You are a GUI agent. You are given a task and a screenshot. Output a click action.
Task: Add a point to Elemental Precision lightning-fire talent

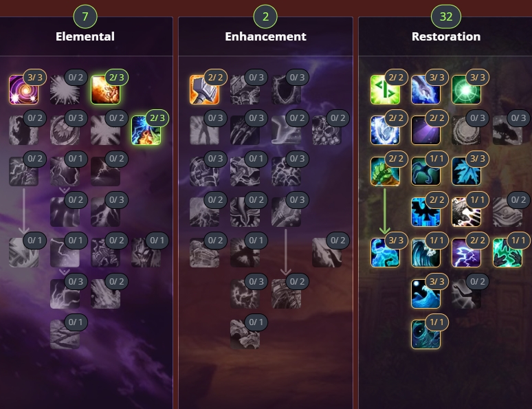pos(146,131)
